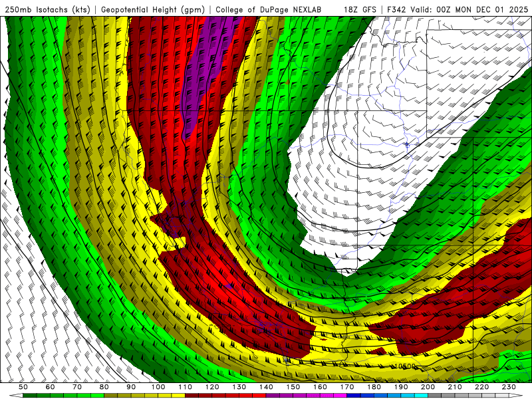Click the "80" color scale label
Screen dimensions: 532x399
(x=104, y=387)
